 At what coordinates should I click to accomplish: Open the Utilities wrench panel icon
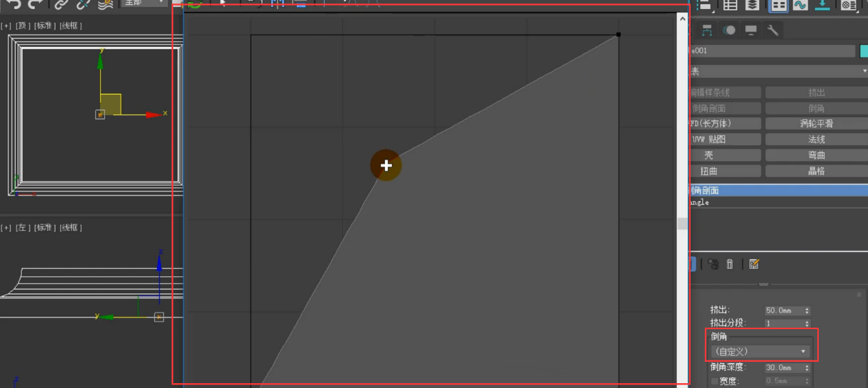point(773,30)
